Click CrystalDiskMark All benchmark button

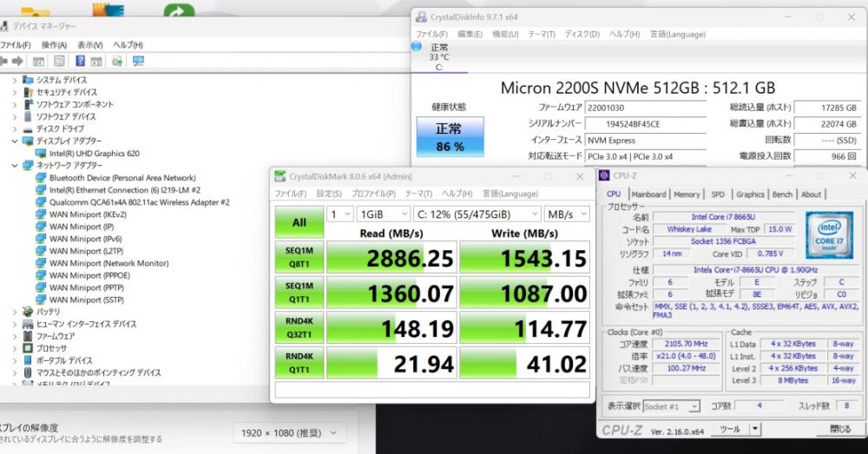(x=299, y=222)
